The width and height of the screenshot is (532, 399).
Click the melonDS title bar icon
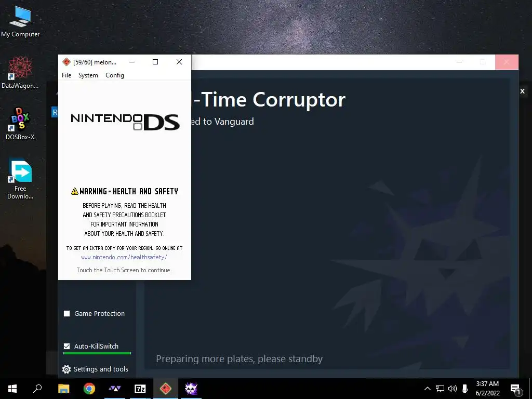66,62
